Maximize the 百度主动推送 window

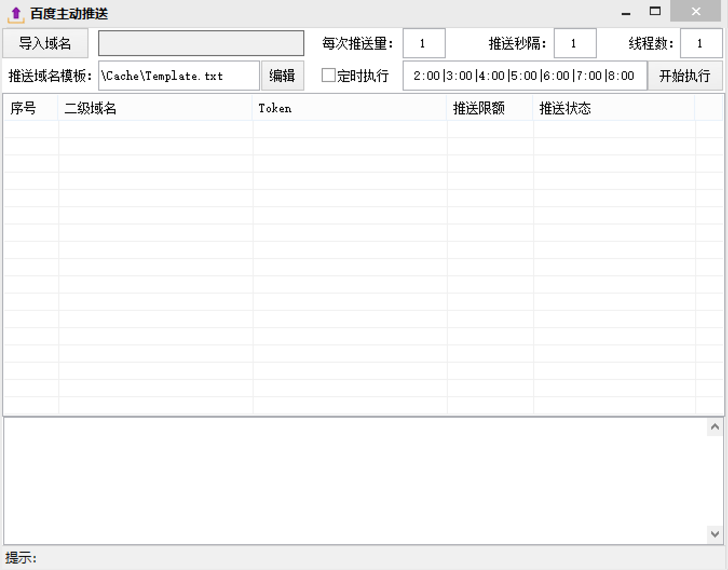655,12
